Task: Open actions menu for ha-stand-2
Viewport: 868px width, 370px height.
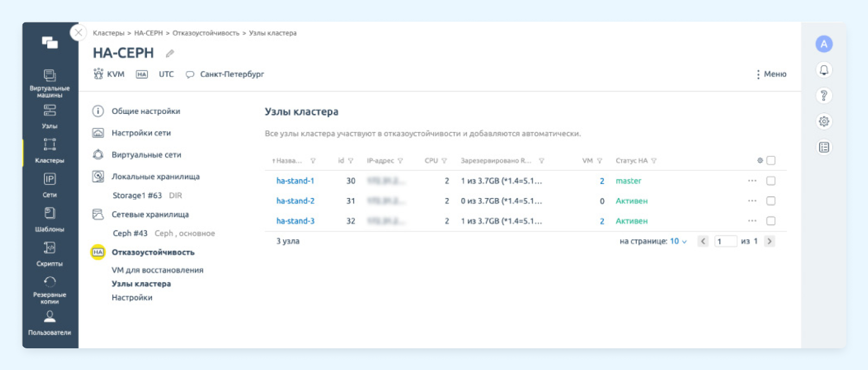Action: click(752, 201)
